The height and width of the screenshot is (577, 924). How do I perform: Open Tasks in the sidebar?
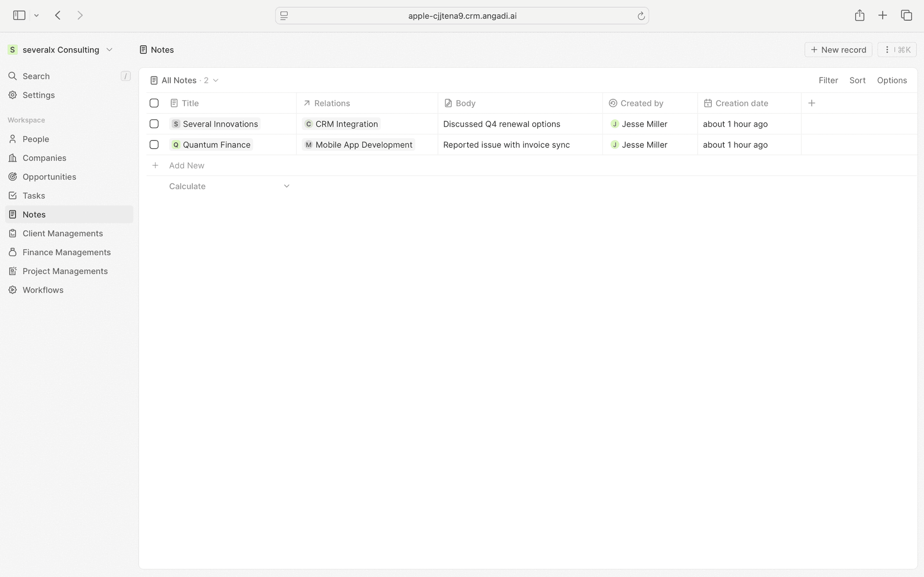[34, 195]
